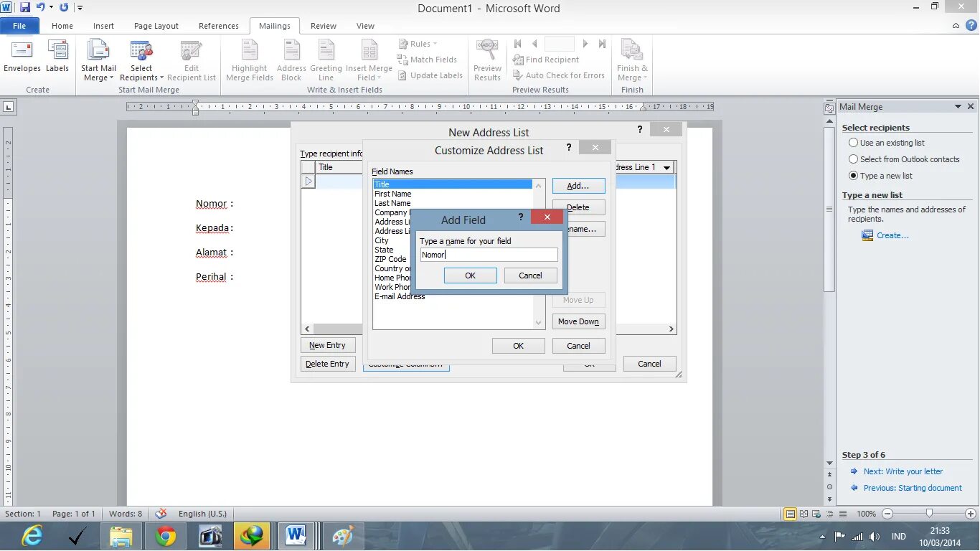Click the Envelopes icon in the ribbon

pyautogui.click(x=22, y=57)
